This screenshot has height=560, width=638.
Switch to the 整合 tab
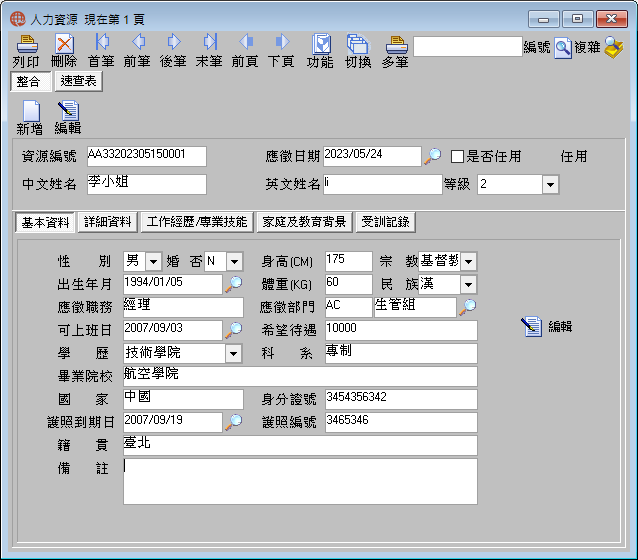31,81
